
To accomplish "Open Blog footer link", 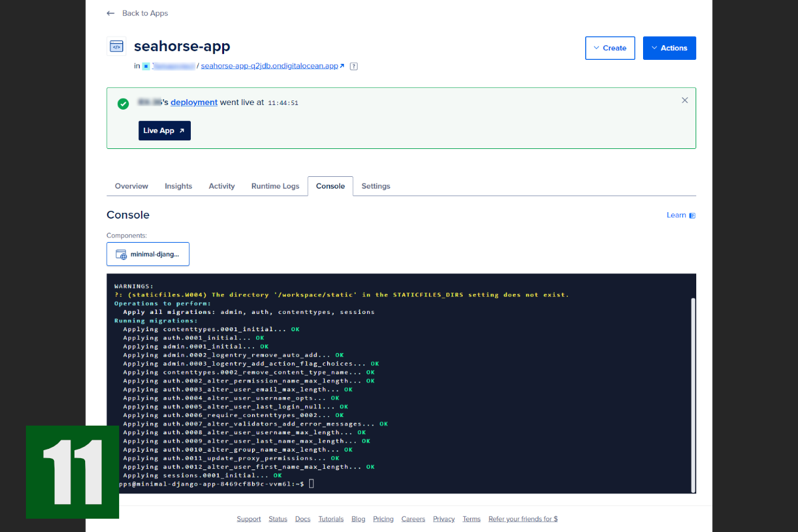I will click(x=358, y=519).
